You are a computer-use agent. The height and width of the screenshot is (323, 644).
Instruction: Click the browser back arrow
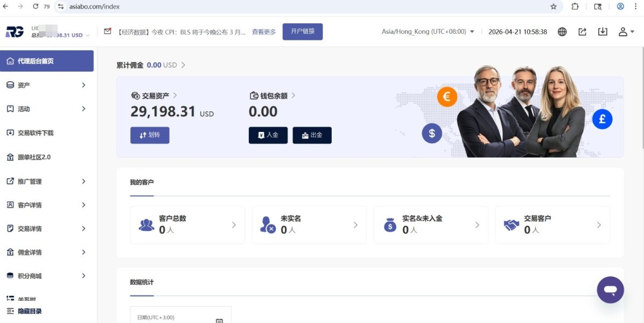(x=5, y=6)
